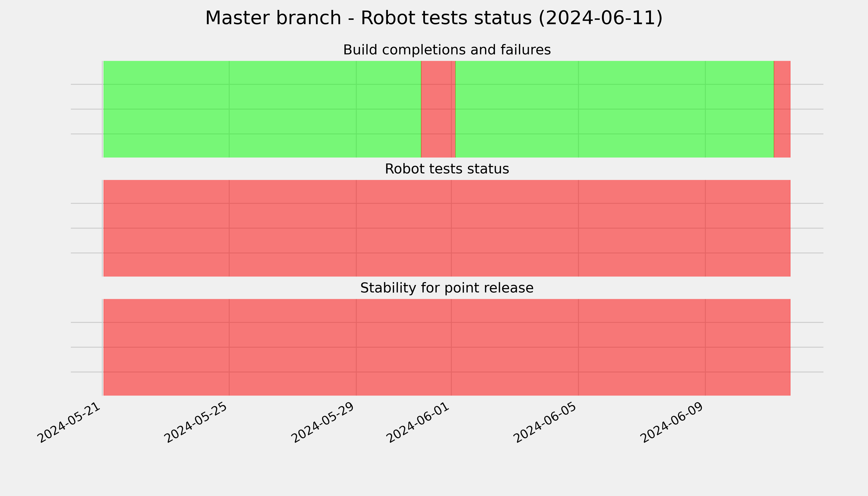Select the 'Build completions and failures' subplot title
The image size is (868, 496).
[447, 50]
